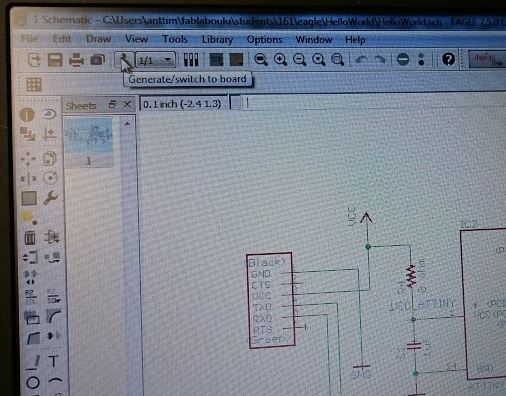Select the Move tool
This screenshot has width=506, height=396.
28,159
